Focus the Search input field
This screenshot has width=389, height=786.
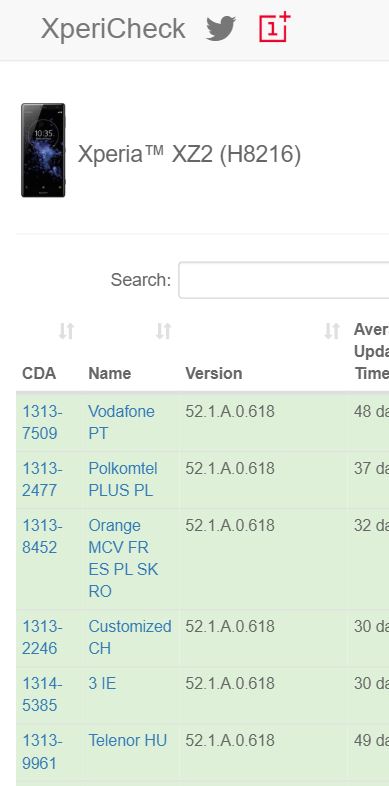[x=284, y=280]
